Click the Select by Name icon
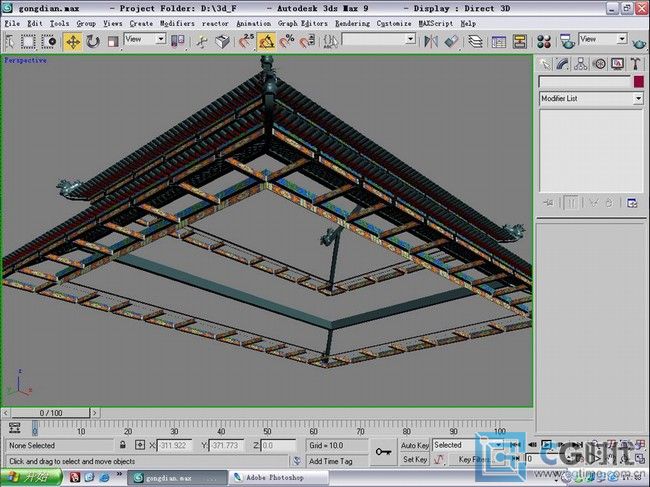650x487 pixels. tap(10, 41)
